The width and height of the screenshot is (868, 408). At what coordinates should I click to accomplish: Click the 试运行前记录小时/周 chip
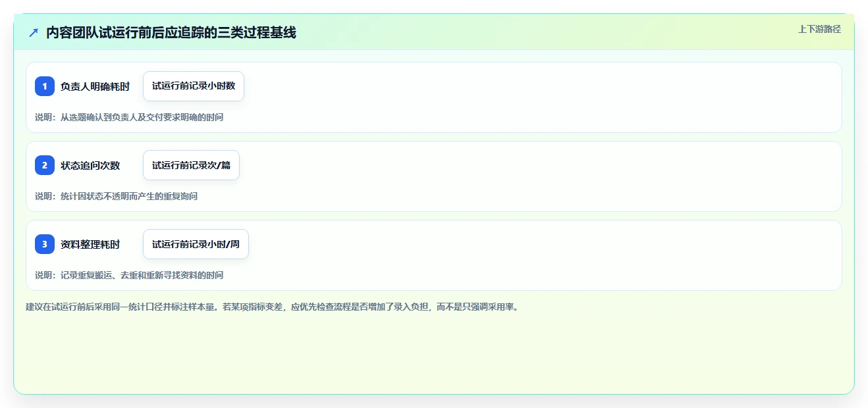click(x=196, y=244)
